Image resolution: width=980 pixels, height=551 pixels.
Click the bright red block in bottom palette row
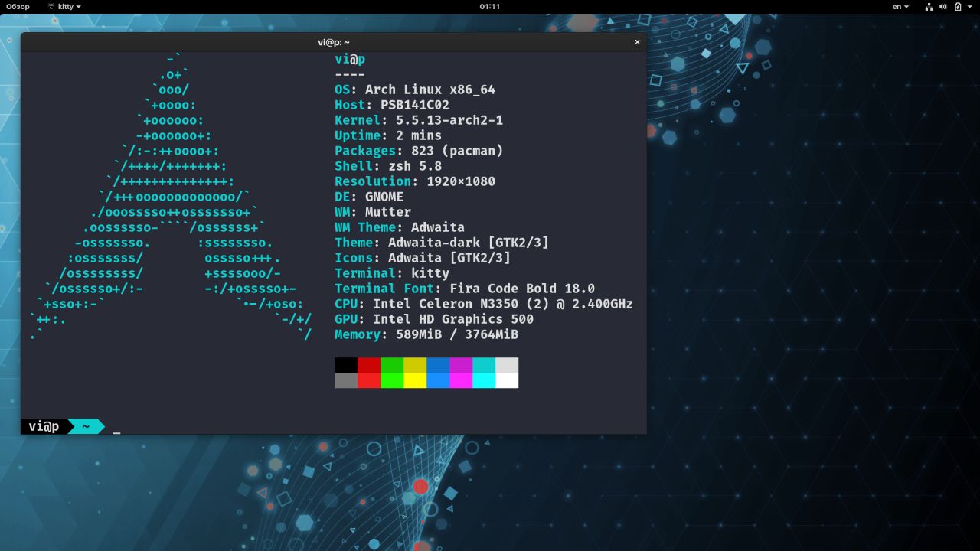[369, 380]
